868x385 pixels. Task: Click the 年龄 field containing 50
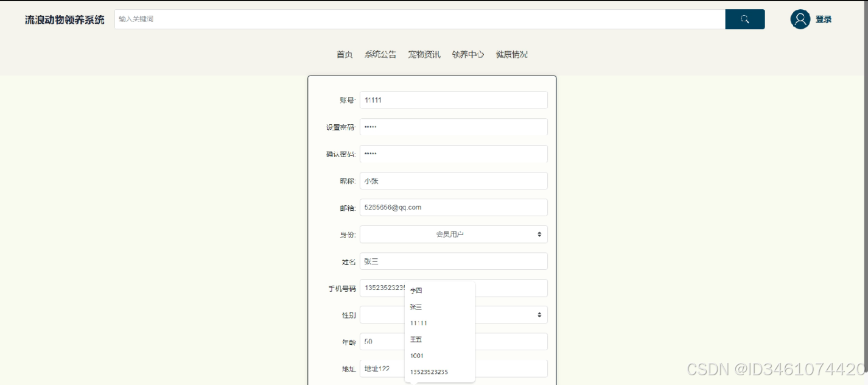pyautogui.click(x=453, y=342)
